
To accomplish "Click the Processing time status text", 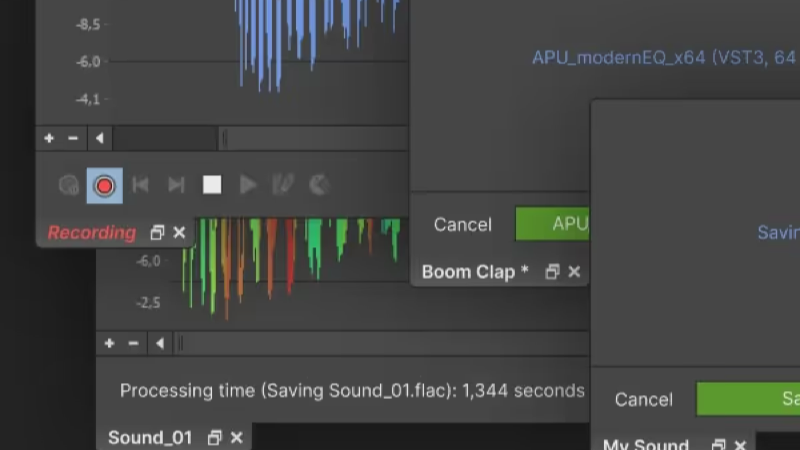I will [x=352, y=391].
